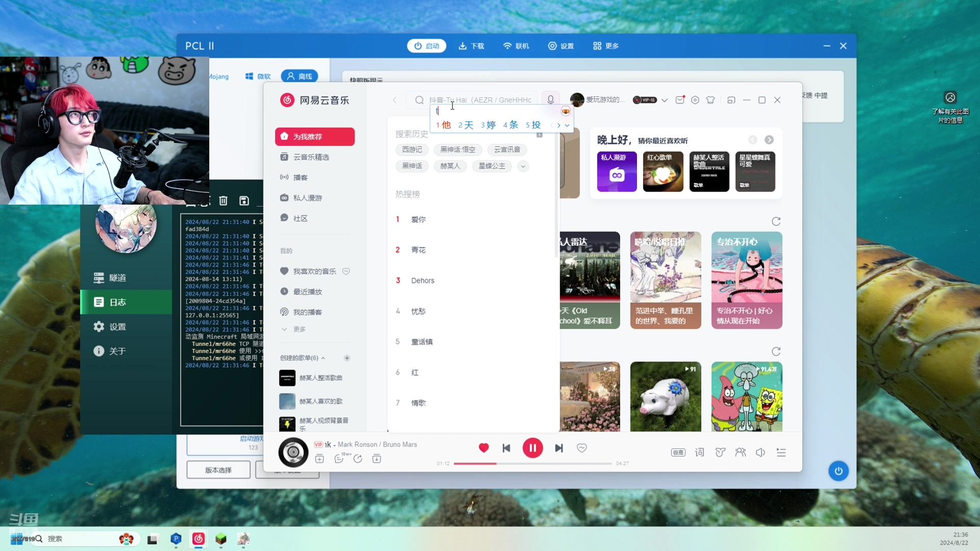Open listen together people icon
980x551 pixels.
(741, 453)
